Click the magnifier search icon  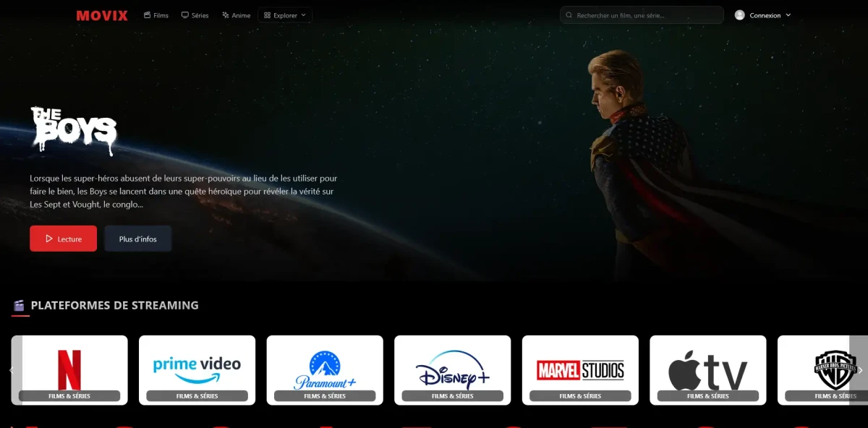[x=569, y=15]
